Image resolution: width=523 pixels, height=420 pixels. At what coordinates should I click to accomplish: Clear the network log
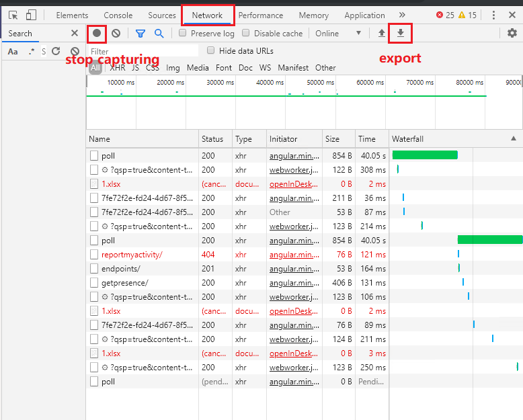click(116, 33)
